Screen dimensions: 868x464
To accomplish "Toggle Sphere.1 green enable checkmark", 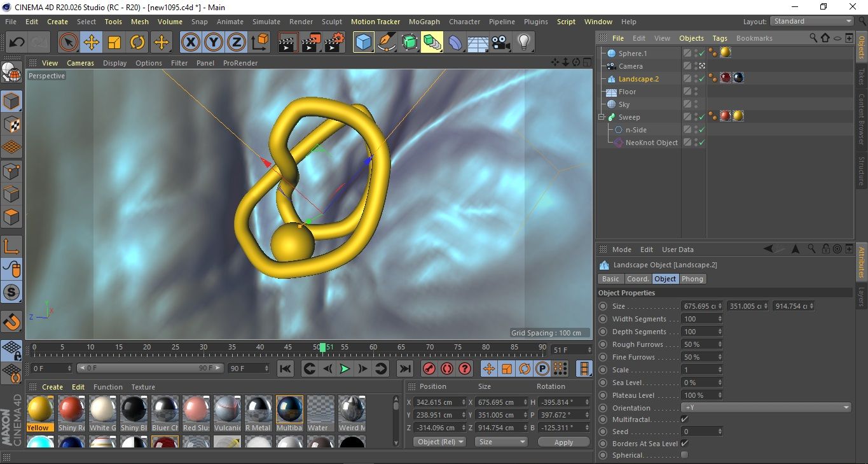I will tap(701, 53).
